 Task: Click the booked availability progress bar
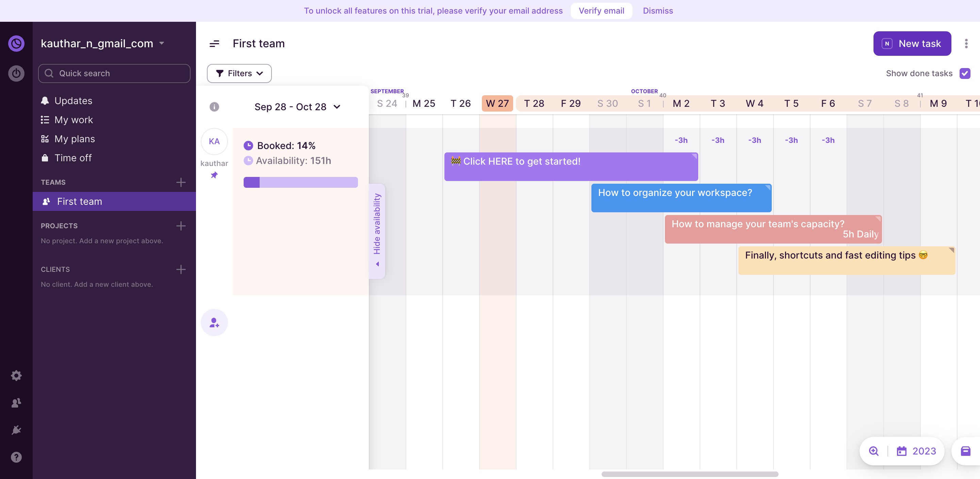pos(300,182)
